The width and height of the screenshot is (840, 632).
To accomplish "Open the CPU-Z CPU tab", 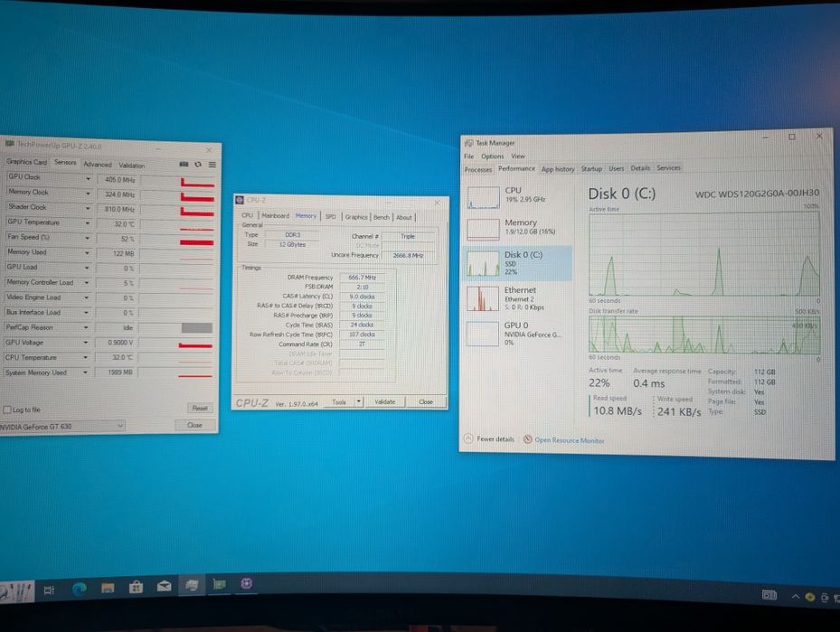I will (247, 215).
